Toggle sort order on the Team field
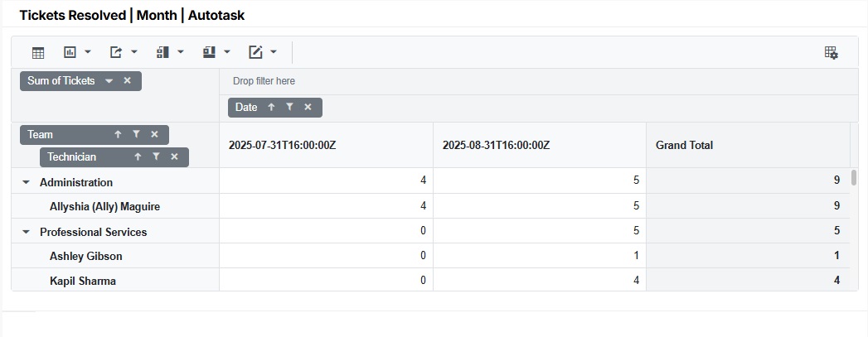 (118, 134)
